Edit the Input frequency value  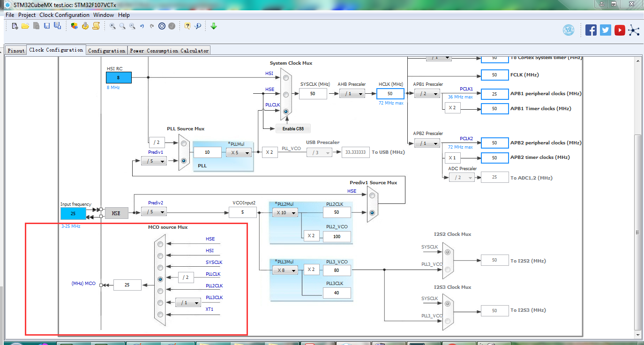pyautogui.click(x=73, y=213)
